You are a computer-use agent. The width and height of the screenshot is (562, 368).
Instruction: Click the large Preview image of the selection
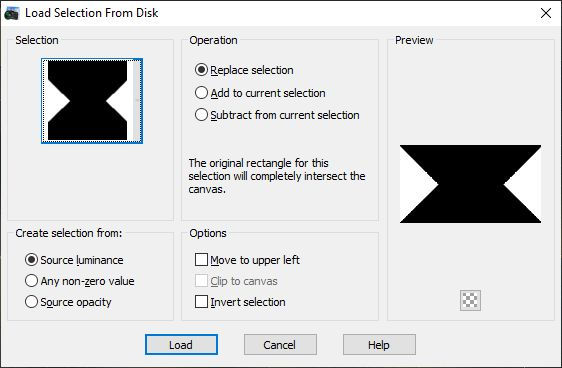pyautogui.click(x=470, y=184)
